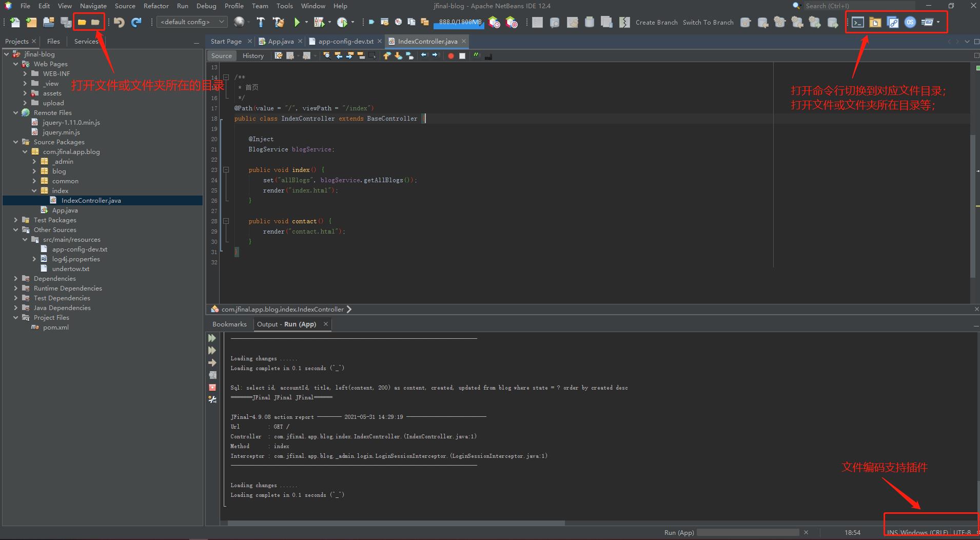This screenshot has width=980, height=540.
Task: Click the New File toolbar icon
Action: tap(15, 22)
